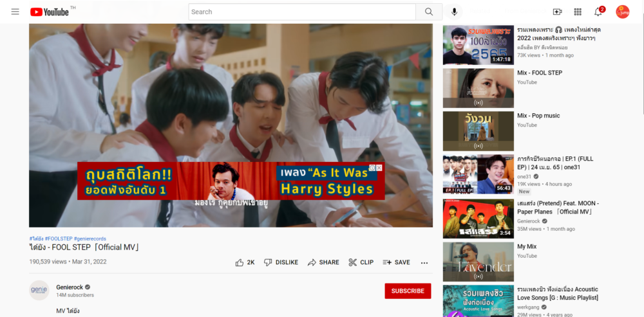Image resolution: width=644 pixels, height=317 pixels.
Task: Open Mix - Pop music thumbnail
Action: [478, 131]
